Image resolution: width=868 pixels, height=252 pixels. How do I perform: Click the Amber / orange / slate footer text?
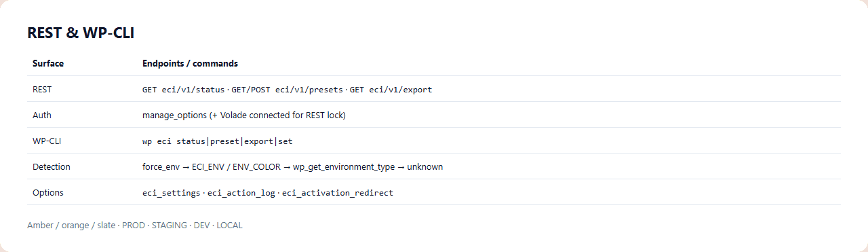pyautogui.click(x=71, y=225)
